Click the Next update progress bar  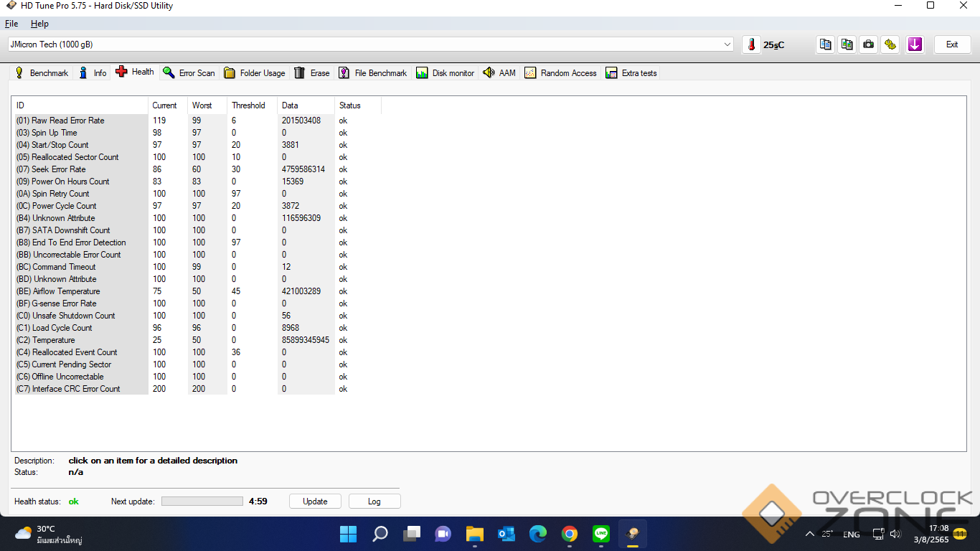(202, 501)
